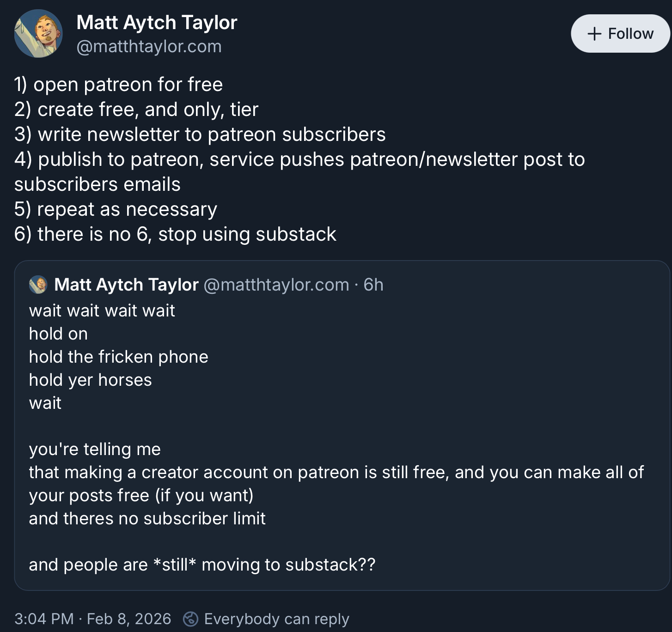This screenshot has width=672, height=632.
Task: Open the @matthtaylor.com handle under the name
Action: (x=149, y=47)
